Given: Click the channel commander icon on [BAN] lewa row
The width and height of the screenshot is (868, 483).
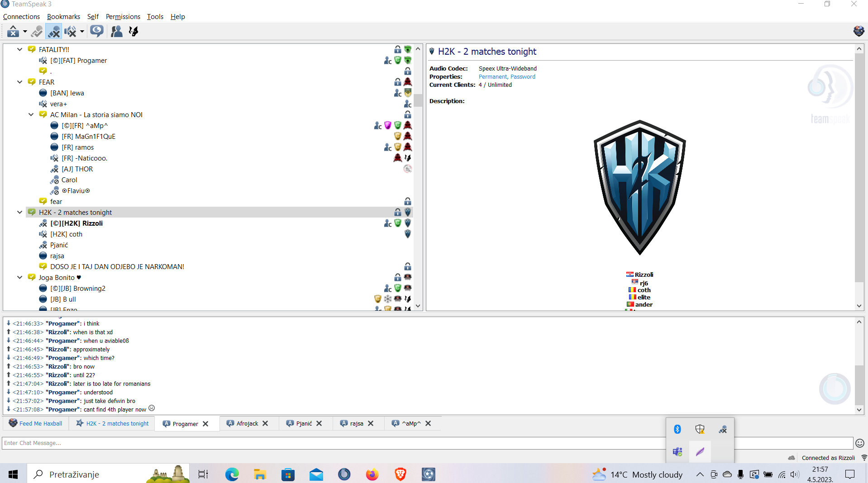Looking at the screenshot, I should (398, 93).
